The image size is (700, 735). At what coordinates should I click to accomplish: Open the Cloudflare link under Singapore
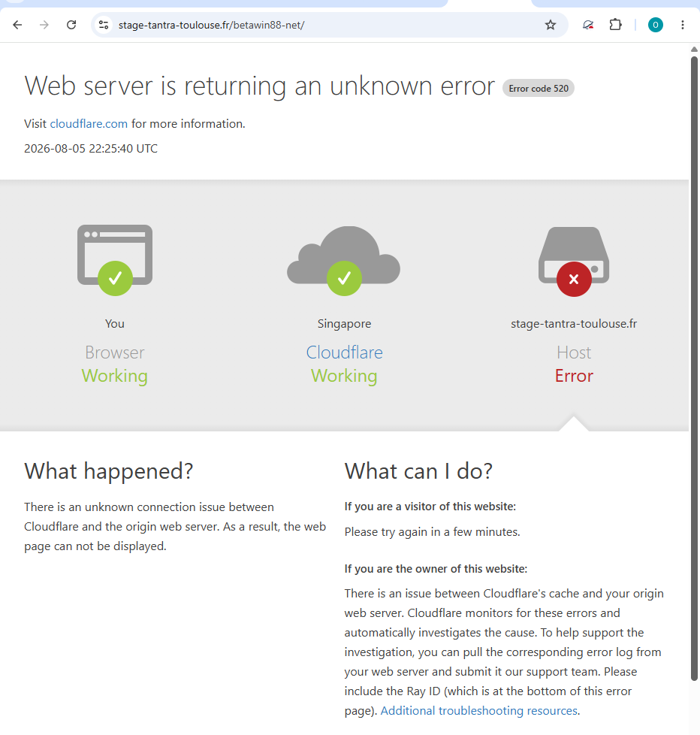345,352
